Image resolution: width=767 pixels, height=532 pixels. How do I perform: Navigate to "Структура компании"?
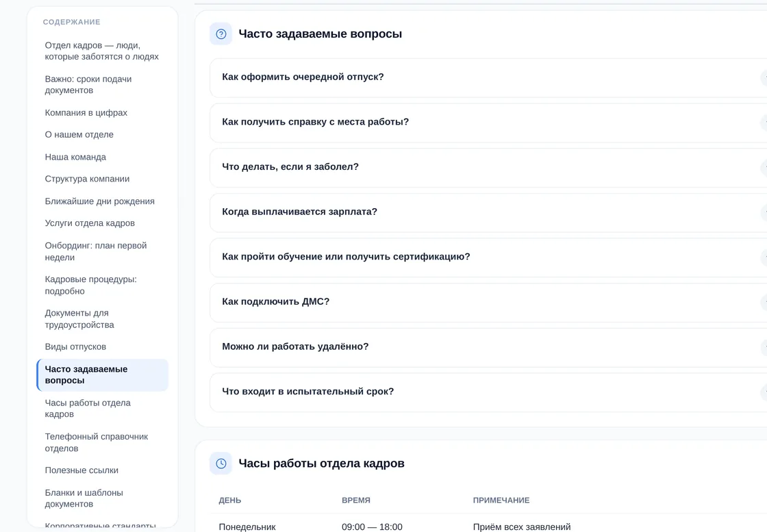(x=102, y=179)
